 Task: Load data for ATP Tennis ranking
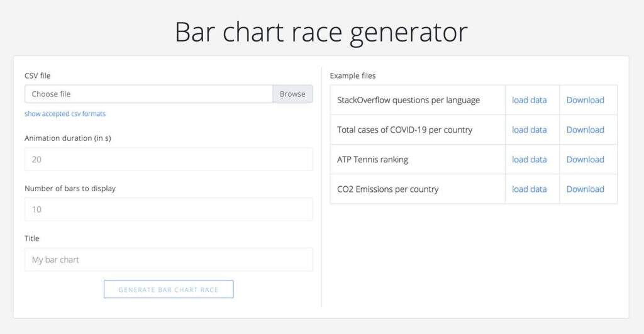point(530,159)
